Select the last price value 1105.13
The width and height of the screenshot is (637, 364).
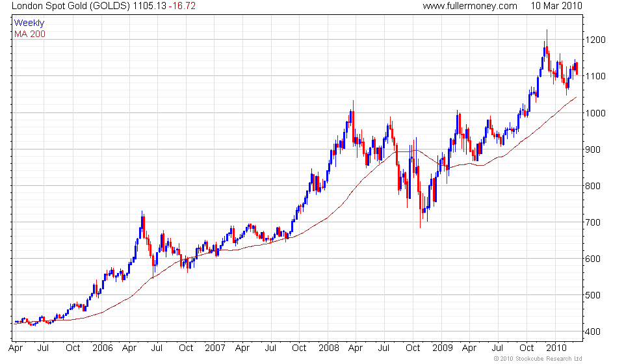(x=149, y=6)
